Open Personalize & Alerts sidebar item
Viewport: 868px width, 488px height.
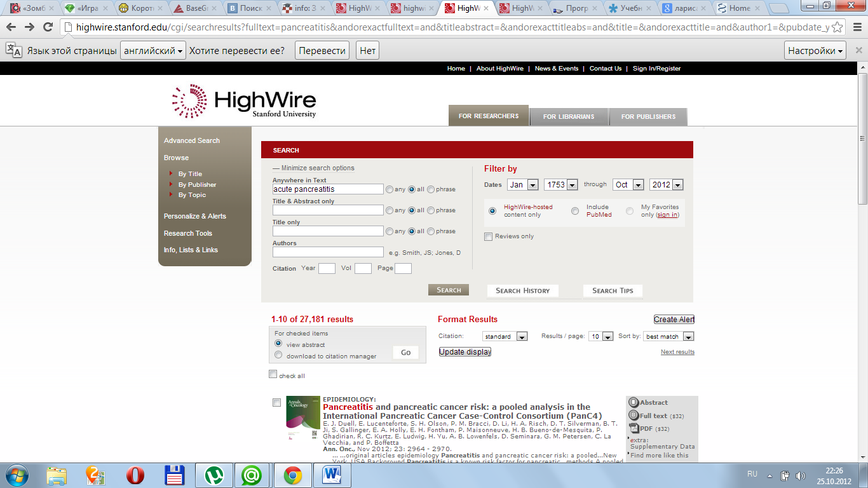pyautogui.click(x=195, y=216)
